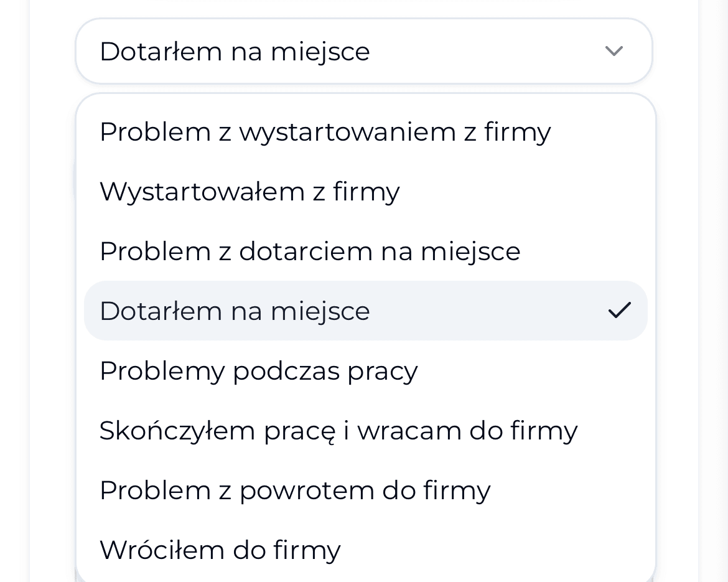Select Wystartowałem z firmy from the list
This screenshot has height=582, width=728.
pyautogui.click(x=250, y=191)
